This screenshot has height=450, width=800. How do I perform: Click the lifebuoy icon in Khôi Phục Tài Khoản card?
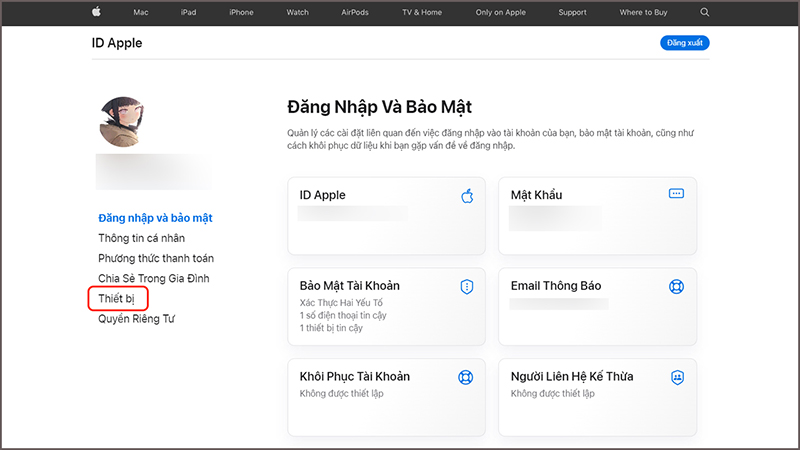[x=465, y=378]
